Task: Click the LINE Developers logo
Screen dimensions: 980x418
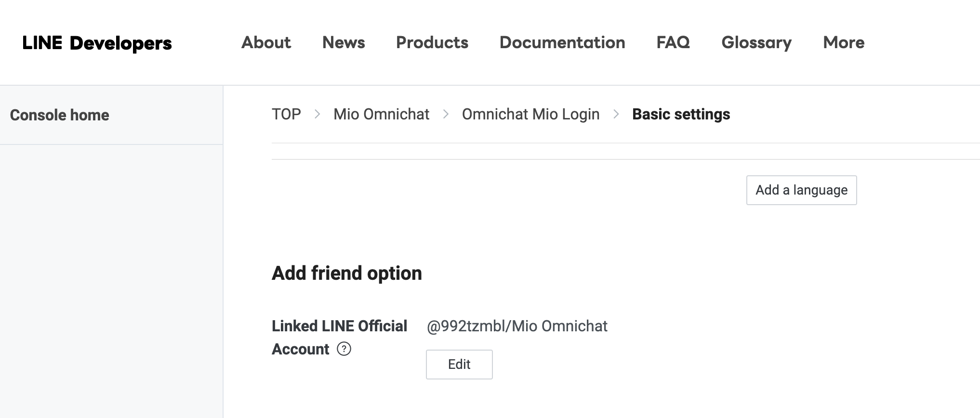Action: pyautogui.click(x=97, y=43)
